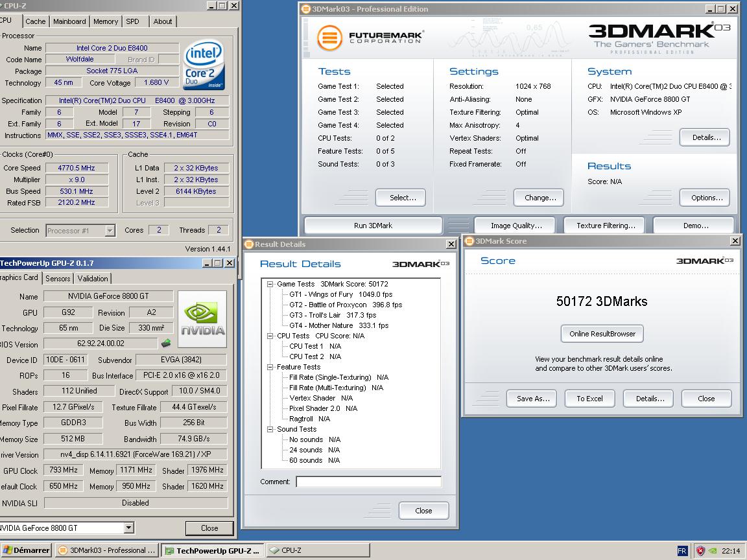Select GT4 - Mother Nature row
The image size is (747, 560).
click(339, 326)
